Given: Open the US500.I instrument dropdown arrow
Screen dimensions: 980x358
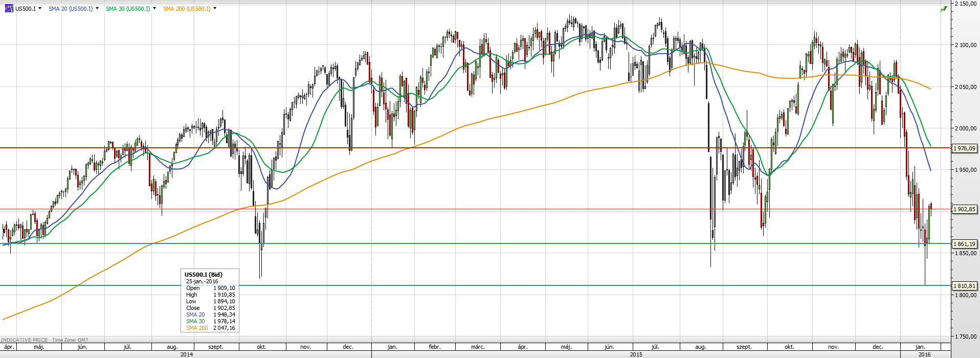Looking at the screenshot, I should [40, 8].
